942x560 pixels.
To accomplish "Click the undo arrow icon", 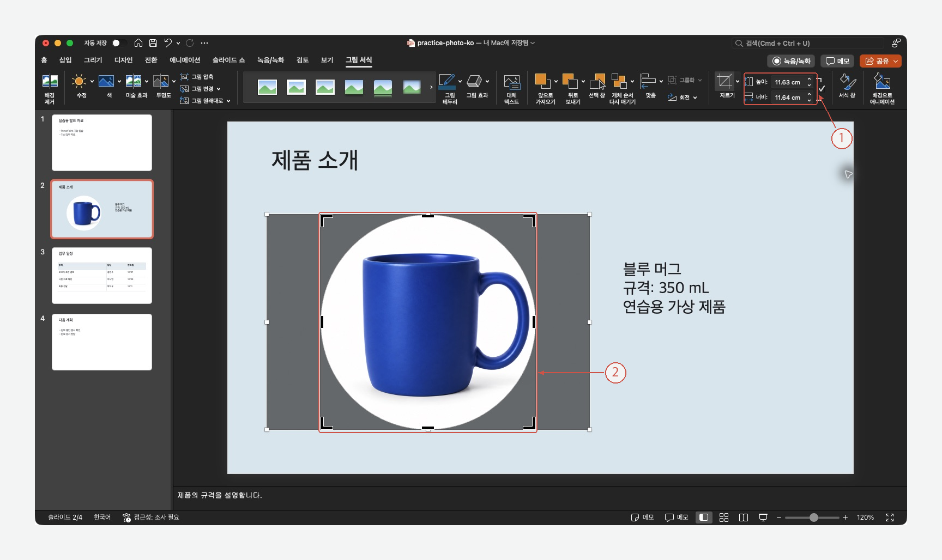I will [168, 43].
